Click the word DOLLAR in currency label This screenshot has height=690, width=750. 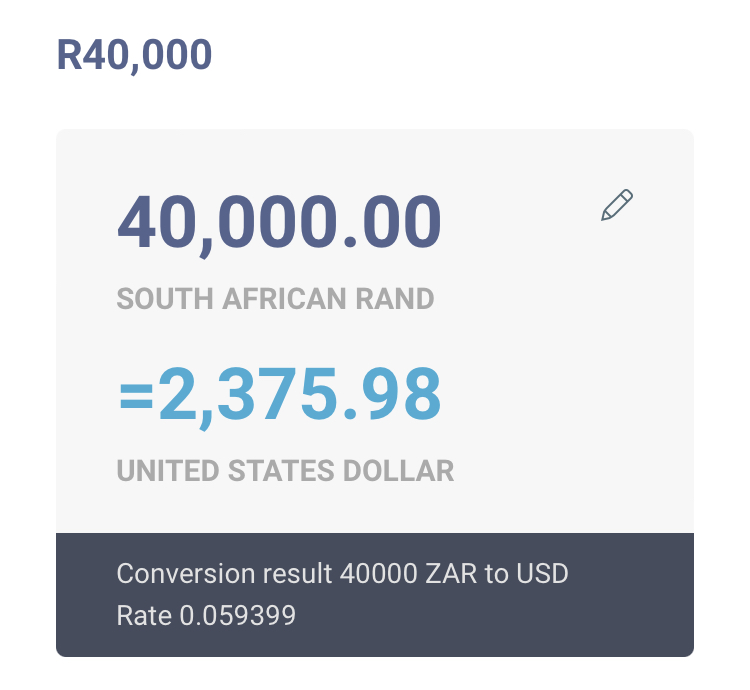pyautogui.click(x=398, y=471)
